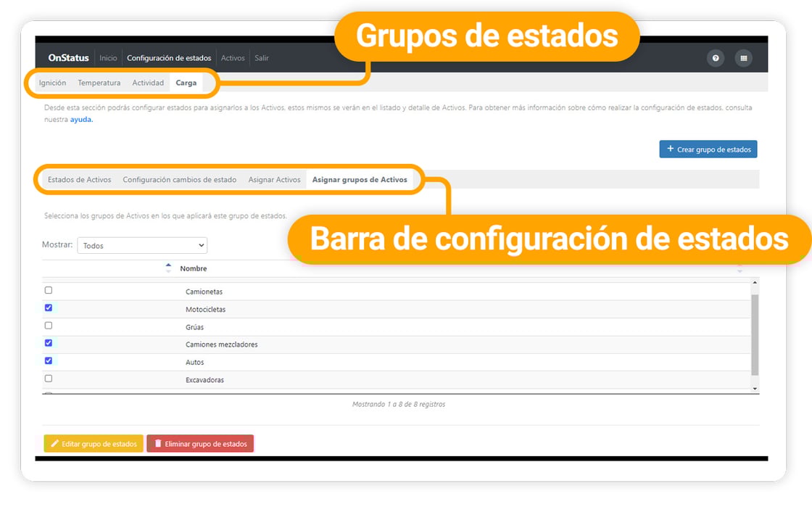Viewport: 812px width, 507px height.
Task: Open Configuración cambios de estado tab
Action: (179, 180)
